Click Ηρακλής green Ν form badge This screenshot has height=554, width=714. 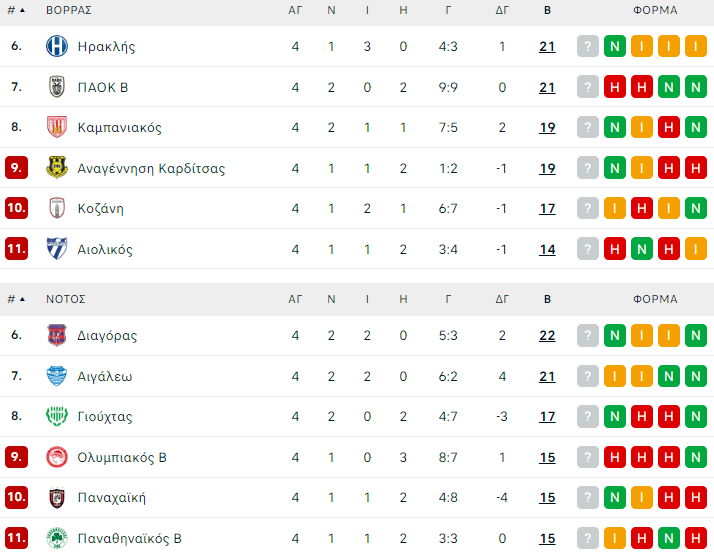(615, 47)
